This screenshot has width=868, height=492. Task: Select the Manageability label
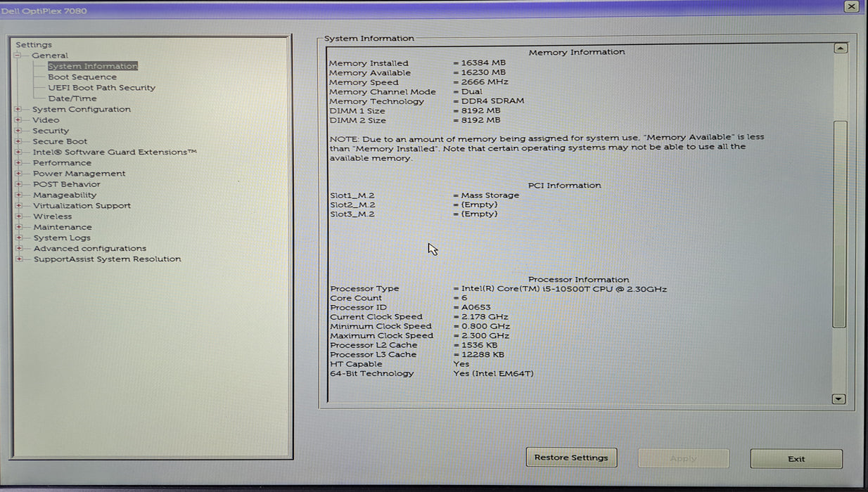coord(65,195)
